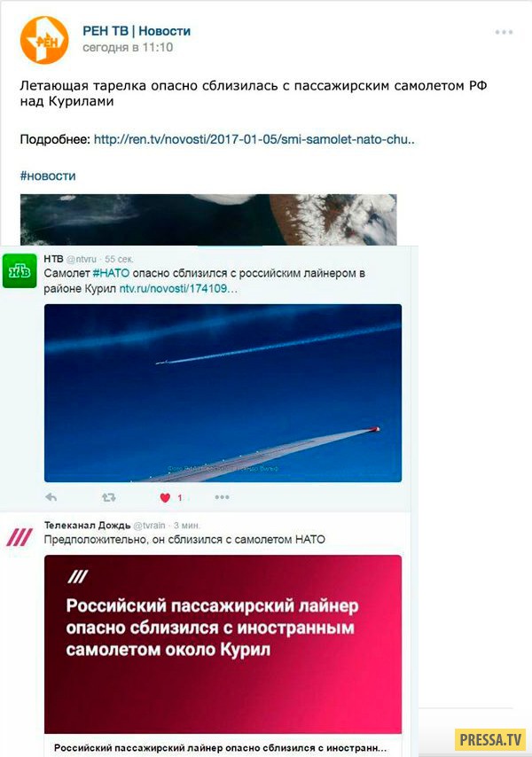Open the @ntvru account handle
Viewport: 532px width, 757px height.
click(x=81, y=259)
